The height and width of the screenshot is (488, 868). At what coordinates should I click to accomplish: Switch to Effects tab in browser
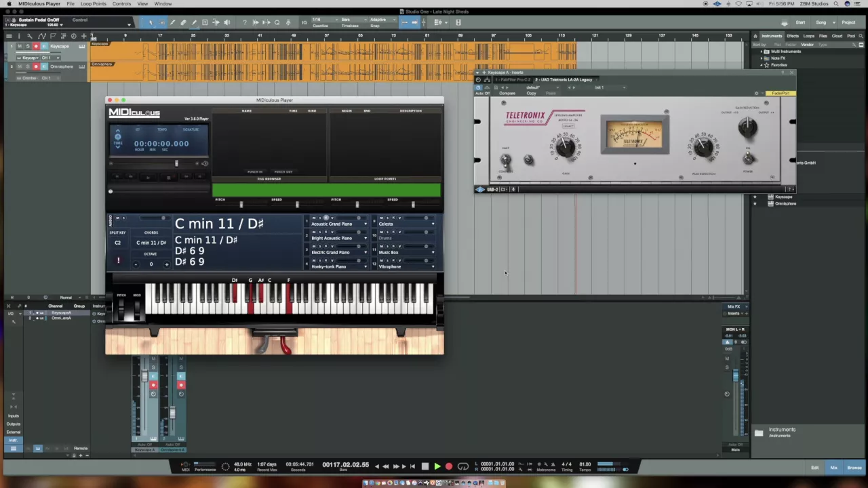tap(793, 36)
